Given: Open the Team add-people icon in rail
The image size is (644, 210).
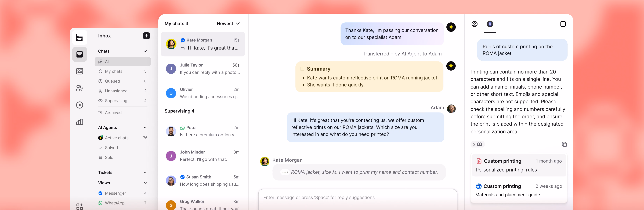Looking at the screenshot, I should coord(79,88).
